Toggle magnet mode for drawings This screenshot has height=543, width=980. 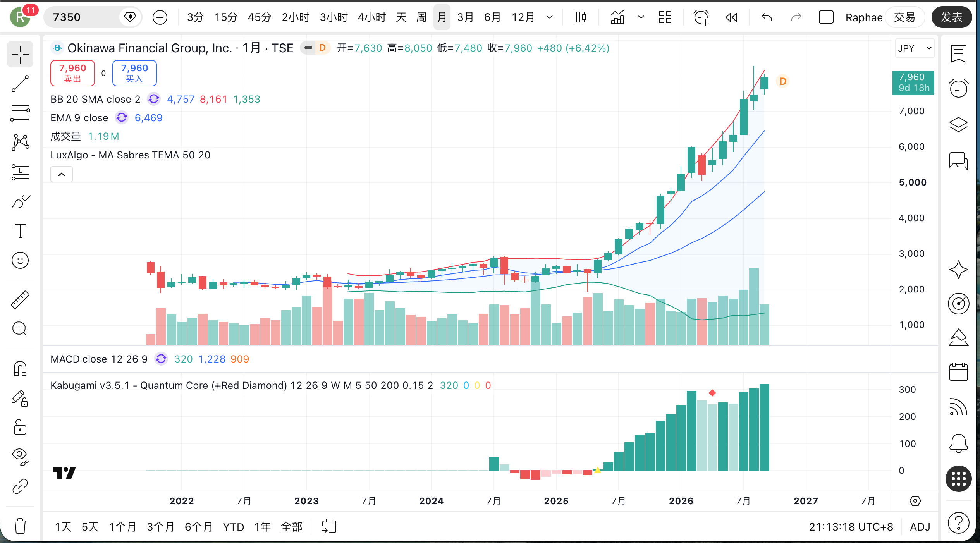(x=20, y=368)
